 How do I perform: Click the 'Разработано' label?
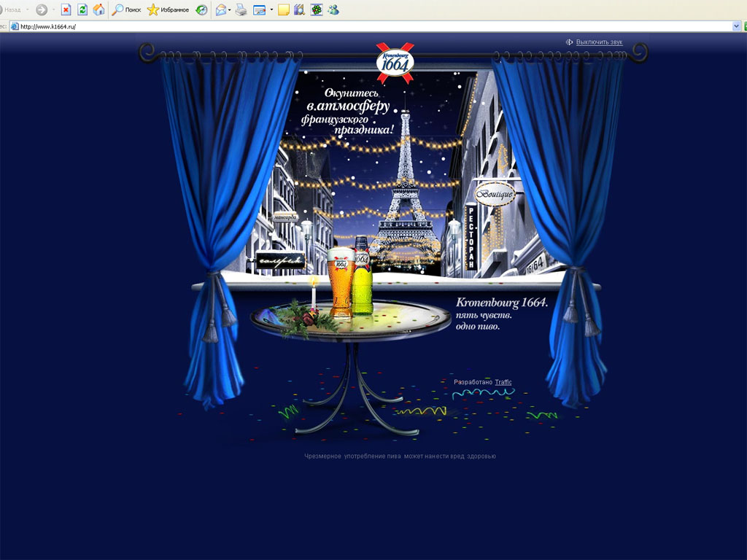pos(473,382)
